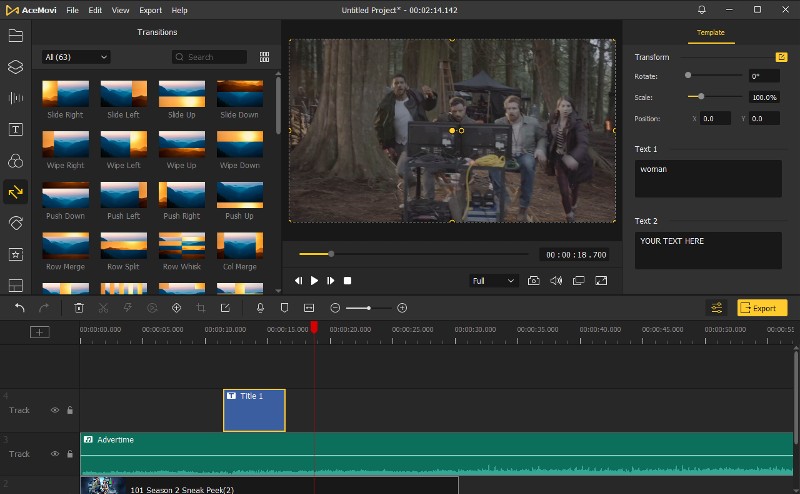
Task: Add a new track to timeline
Action: pos(40,332)
